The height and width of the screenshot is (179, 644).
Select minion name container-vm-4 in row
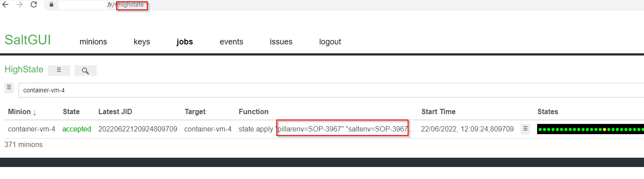click(31, 129)
